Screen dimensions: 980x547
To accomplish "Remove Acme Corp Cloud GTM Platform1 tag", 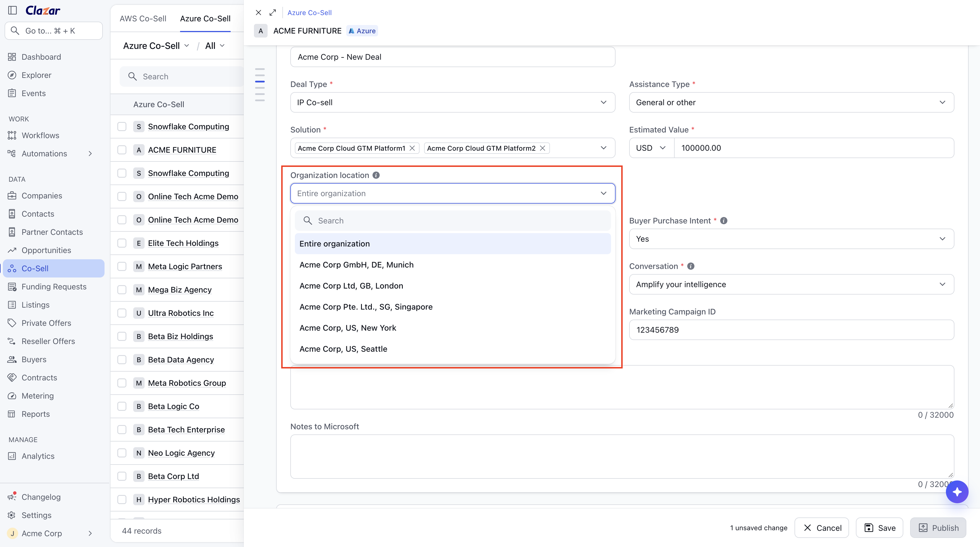I will tap(412, 148).
